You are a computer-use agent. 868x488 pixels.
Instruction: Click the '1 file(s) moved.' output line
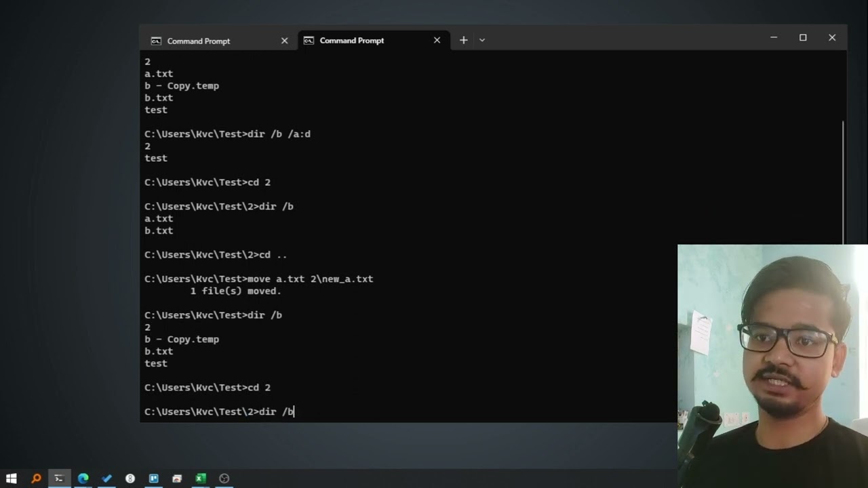pyautogui.click(x=235, y=291)
